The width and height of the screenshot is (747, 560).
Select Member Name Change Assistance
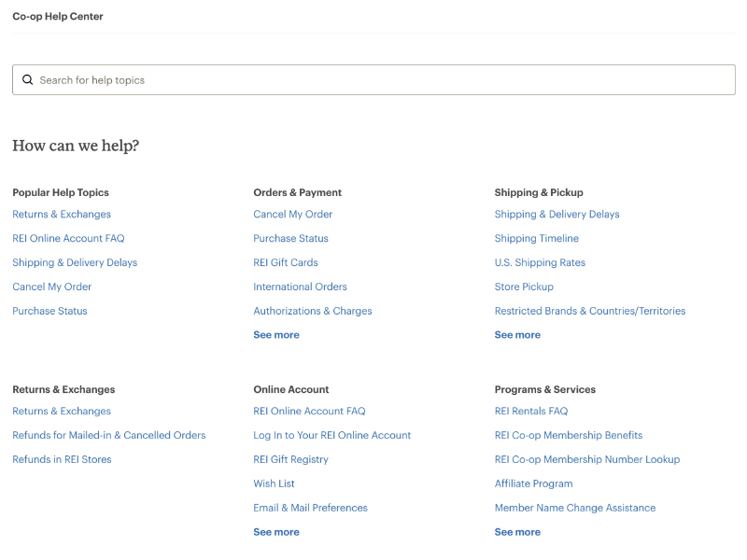[575, 509]
